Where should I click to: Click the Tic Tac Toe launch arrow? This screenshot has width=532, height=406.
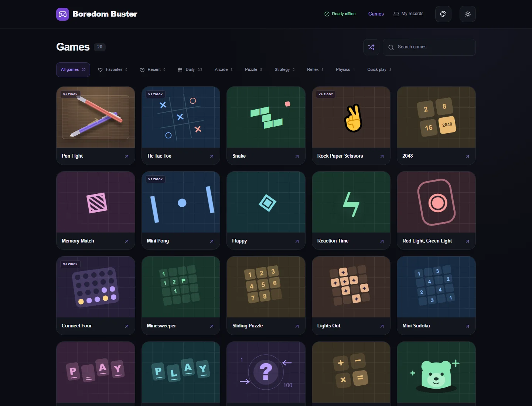[212, 156]
